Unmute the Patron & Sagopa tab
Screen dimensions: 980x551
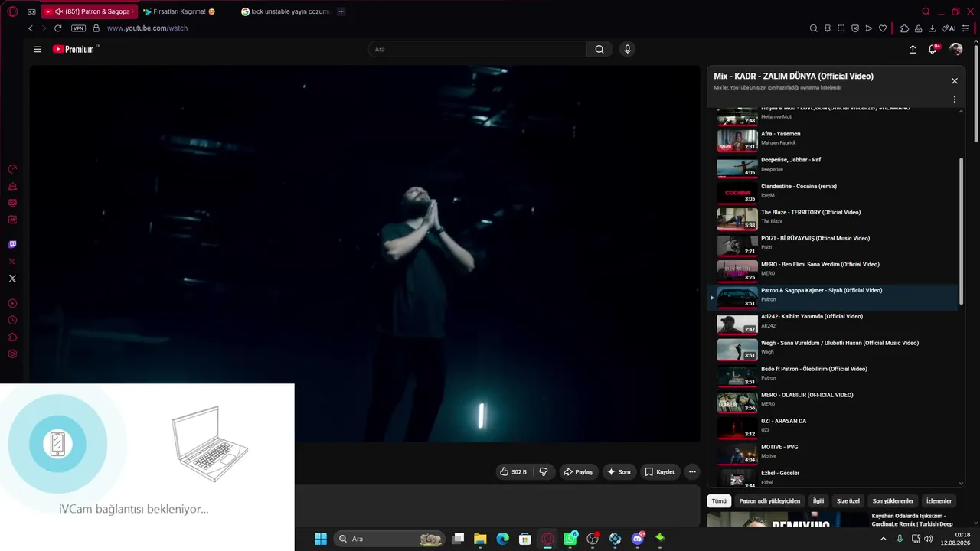59,11
